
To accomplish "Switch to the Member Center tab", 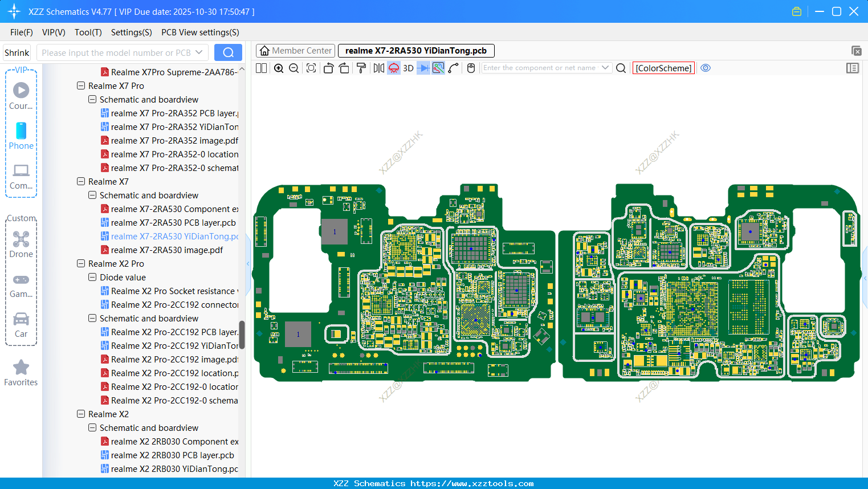I will (296, 51).
